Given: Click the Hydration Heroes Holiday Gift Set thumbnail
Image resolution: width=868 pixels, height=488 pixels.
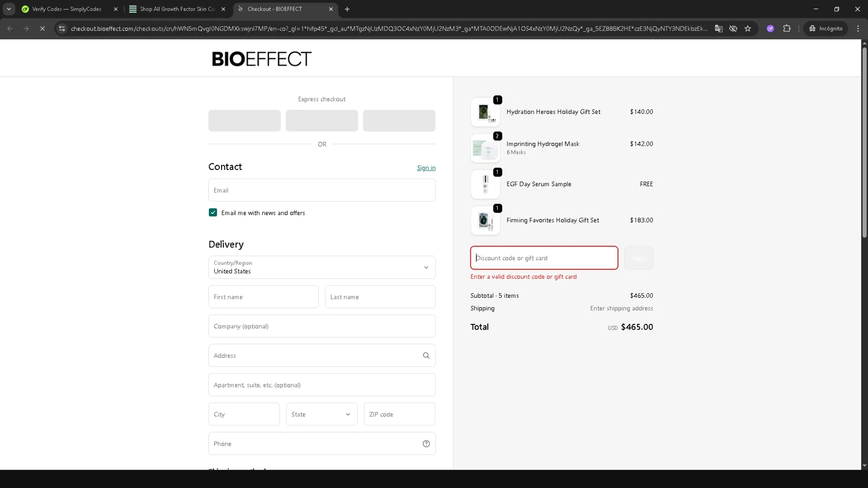Looking at the screenshot, I should tap(486, 112).
